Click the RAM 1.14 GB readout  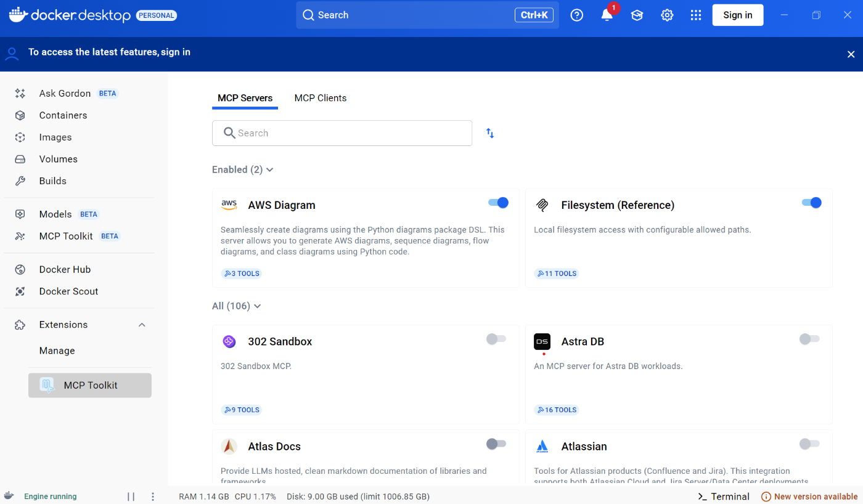point(204,497)
